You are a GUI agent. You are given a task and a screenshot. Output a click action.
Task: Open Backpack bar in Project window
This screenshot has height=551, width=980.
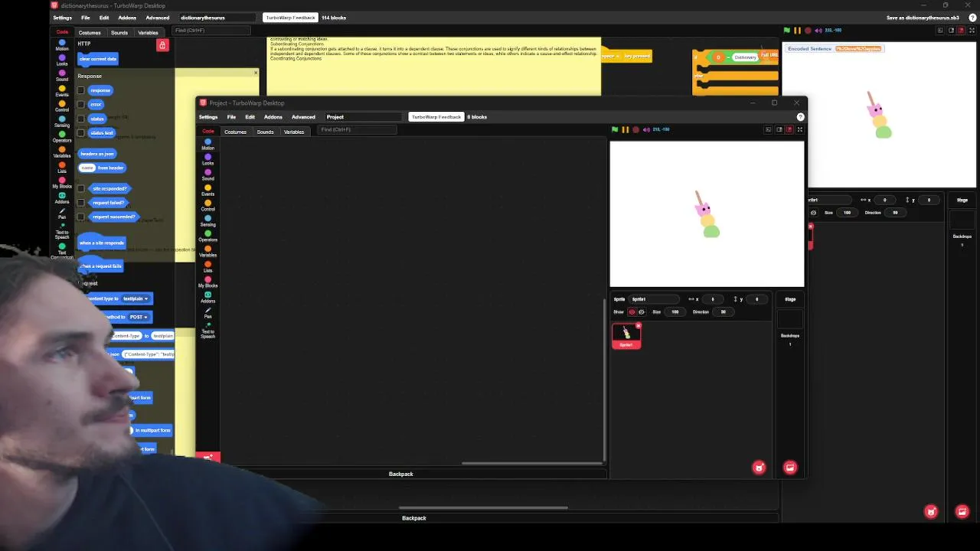point(401,474)
